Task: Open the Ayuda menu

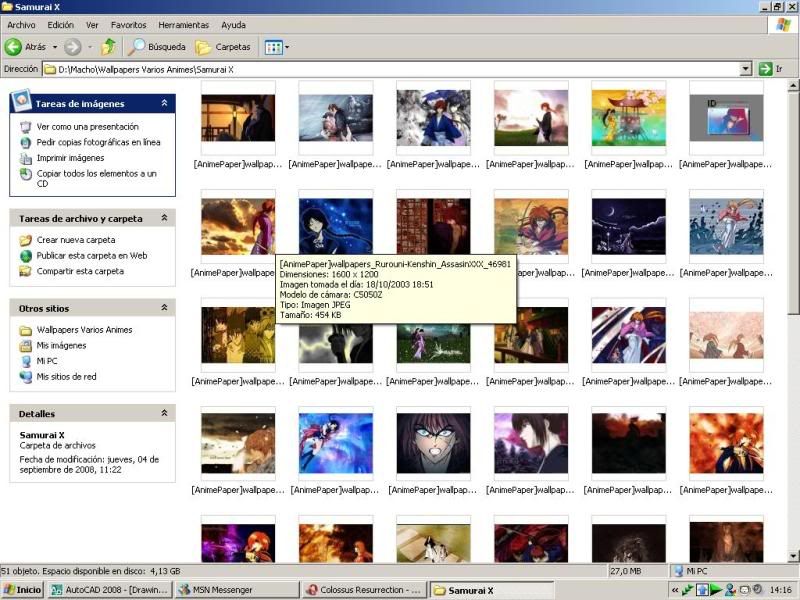Action: click(234, 25)
